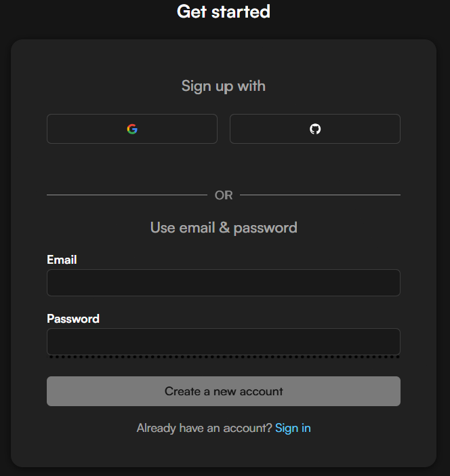The width and height of the screenshot is (450, 476).
Task: Click the divider line right of OR
Action: (x=320, y=195)
